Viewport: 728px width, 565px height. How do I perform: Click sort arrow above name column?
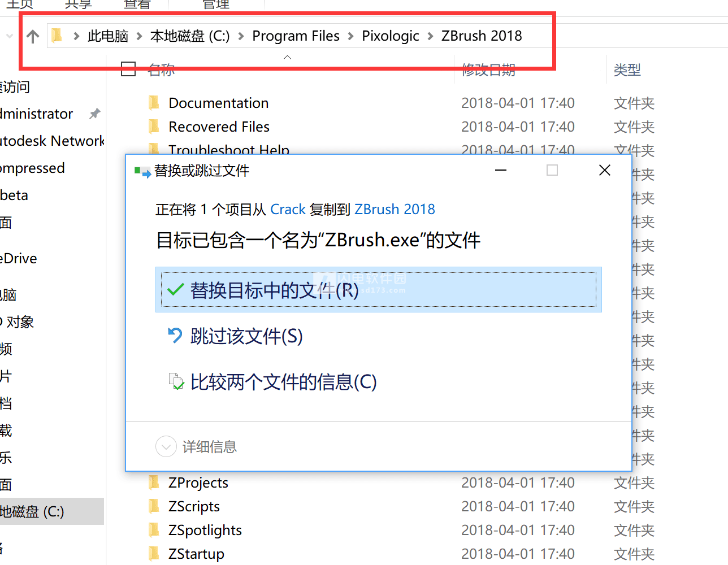(x=287, y=57)
